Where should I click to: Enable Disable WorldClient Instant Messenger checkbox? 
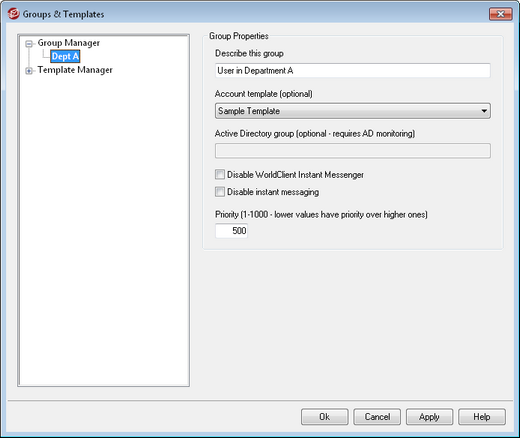(220, 174)
